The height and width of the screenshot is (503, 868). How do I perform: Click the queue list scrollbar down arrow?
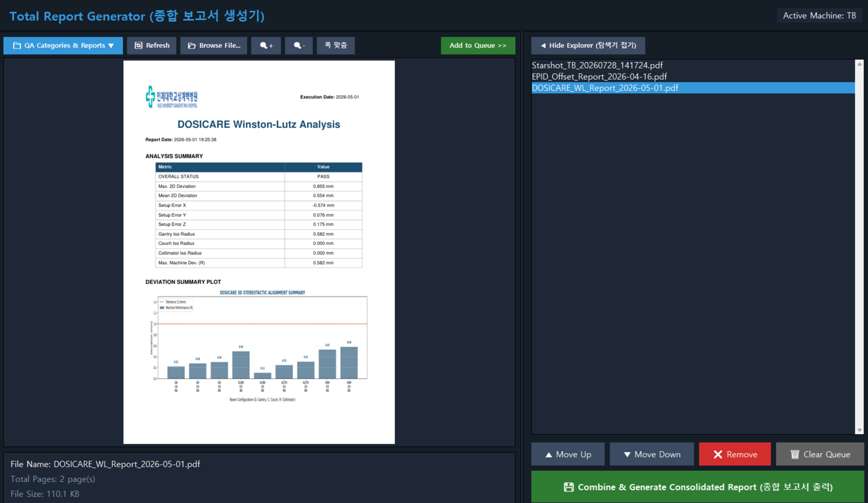(859, 430)
